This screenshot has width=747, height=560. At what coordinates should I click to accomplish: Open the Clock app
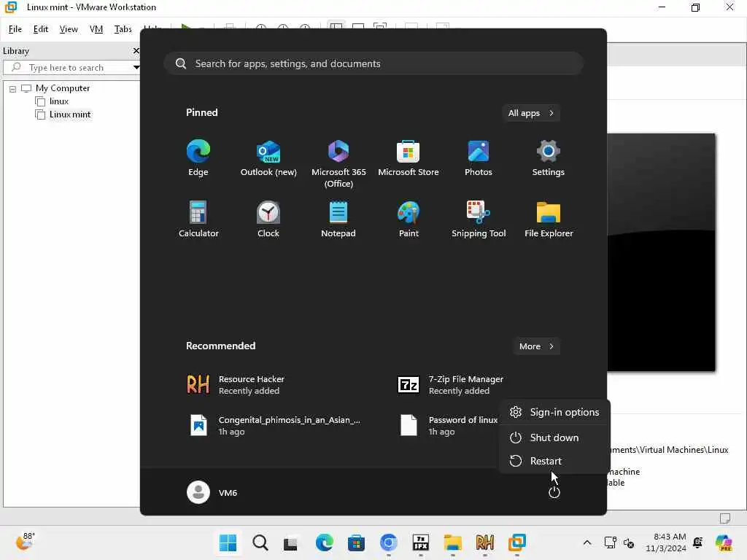[268, 219]
